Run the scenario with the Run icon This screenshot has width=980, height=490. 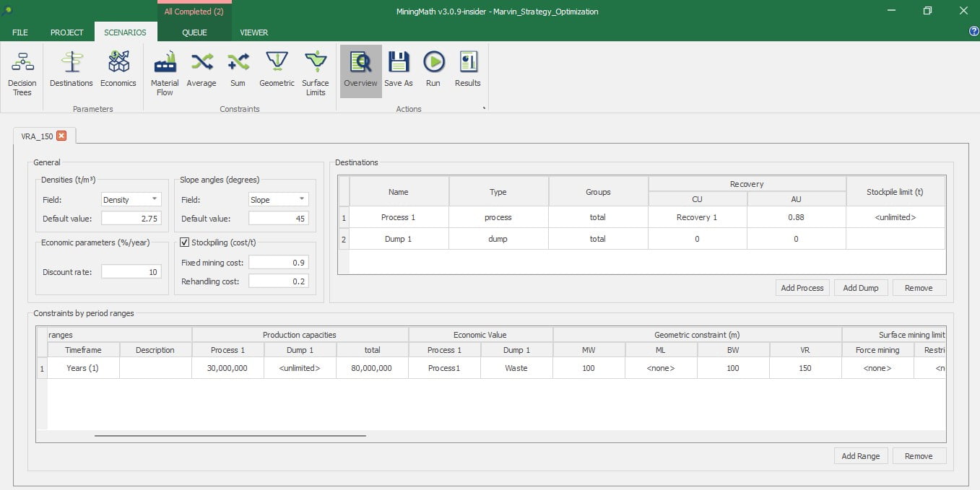[x=433, y=70]
